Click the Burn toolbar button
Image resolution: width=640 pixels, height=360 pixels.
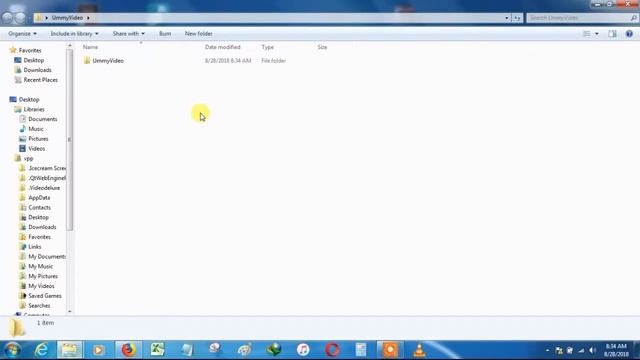coord(165,33)
